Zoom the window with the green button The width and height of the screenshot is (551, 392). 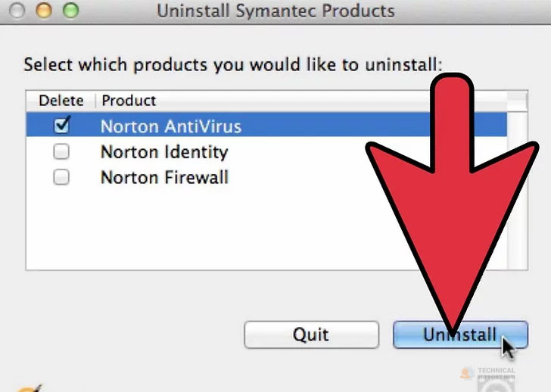(70, 10)
